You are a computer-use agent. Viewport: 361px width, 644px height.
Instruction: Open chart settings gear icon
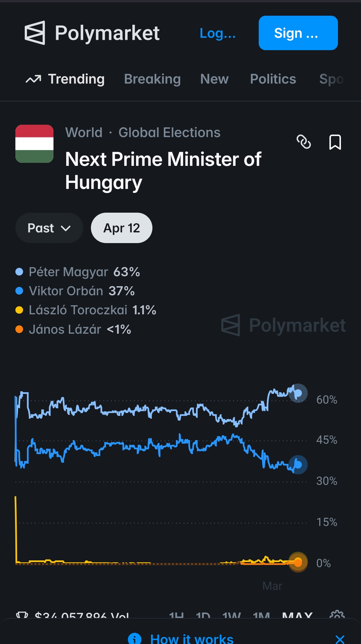coord(337,615)
